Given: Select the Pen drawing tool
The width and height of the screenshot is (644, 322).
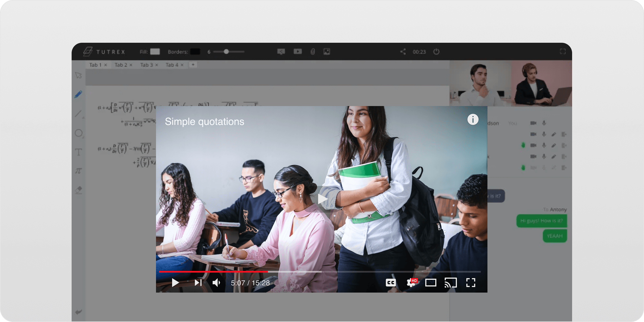Looking at the screenshot, I should point(79,94).
